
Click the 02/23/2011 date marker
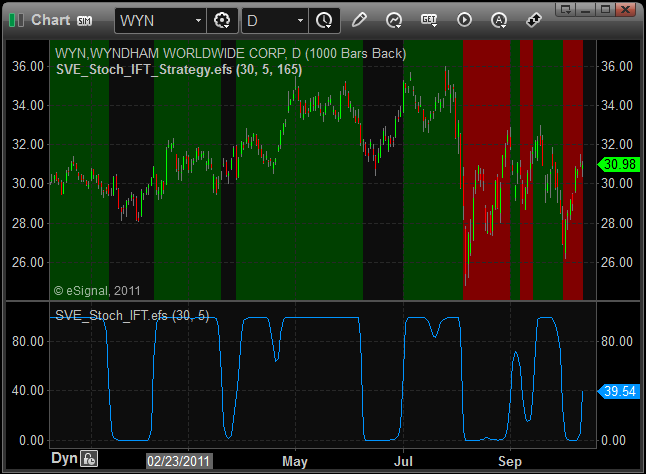[179, 461]
